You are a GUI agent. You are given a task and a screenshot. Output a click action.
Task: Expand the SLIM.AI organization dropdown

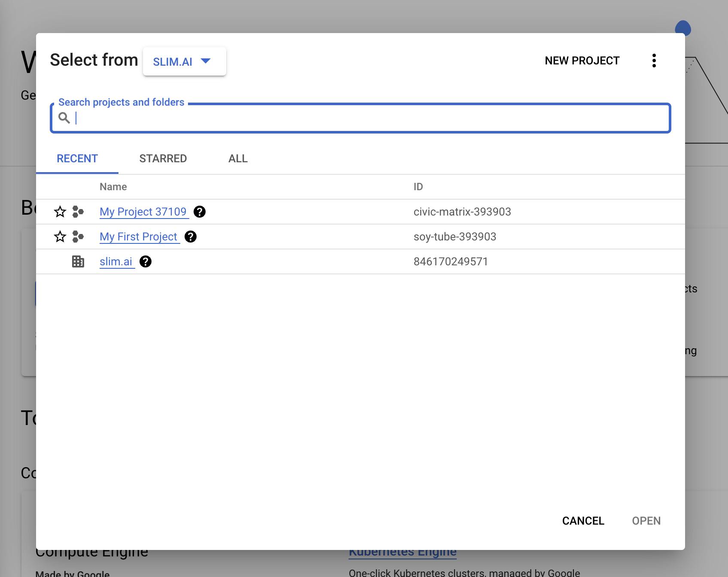[185, 61]
